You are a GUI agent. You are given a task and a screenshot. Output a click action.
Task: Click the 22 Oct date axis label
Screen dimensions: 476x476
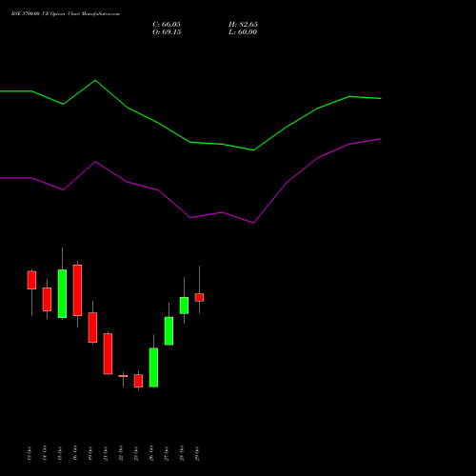click(121, 453)
